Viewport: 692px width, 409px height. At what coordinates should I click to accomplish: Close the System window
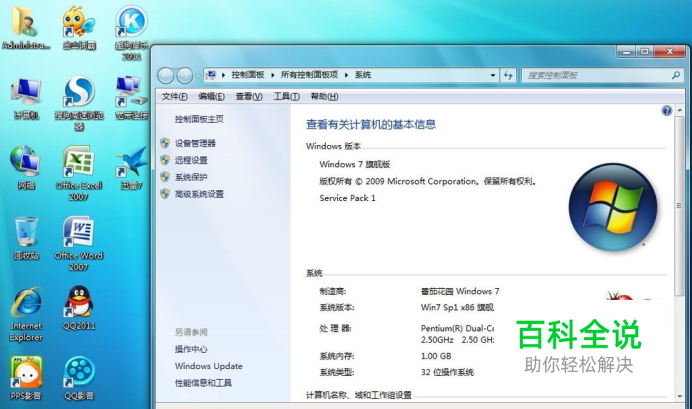coord(670,52)
